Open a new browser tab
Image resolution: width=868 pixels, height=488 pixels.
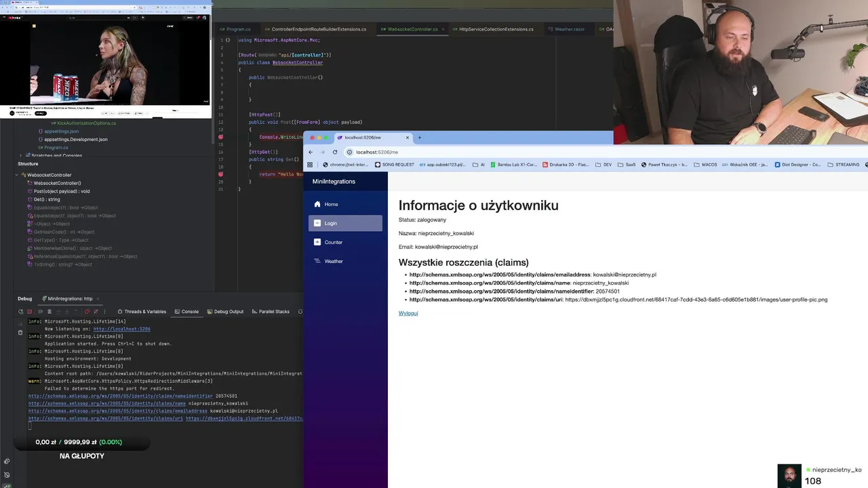pyautogui.click(x=419, y=138)
